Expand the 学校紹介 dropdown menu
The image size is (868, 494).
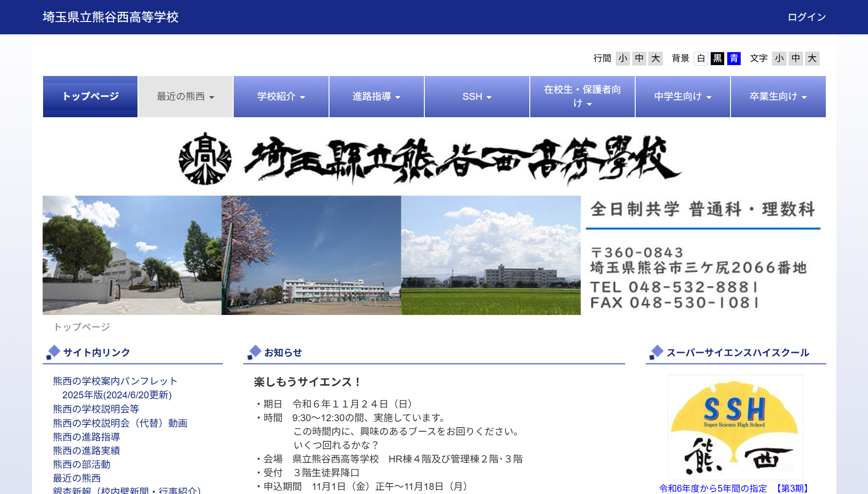281,97
